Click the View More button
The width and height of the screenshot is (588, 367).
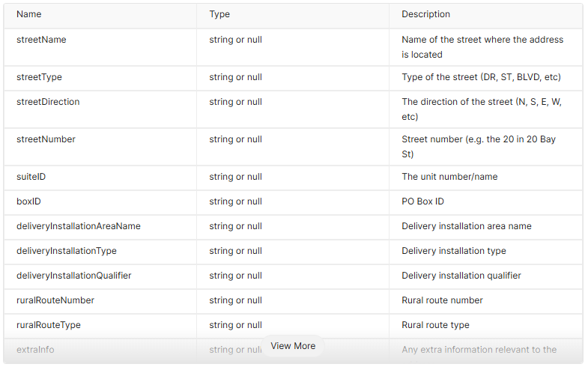pyautogui.click(x=293, y=346)
